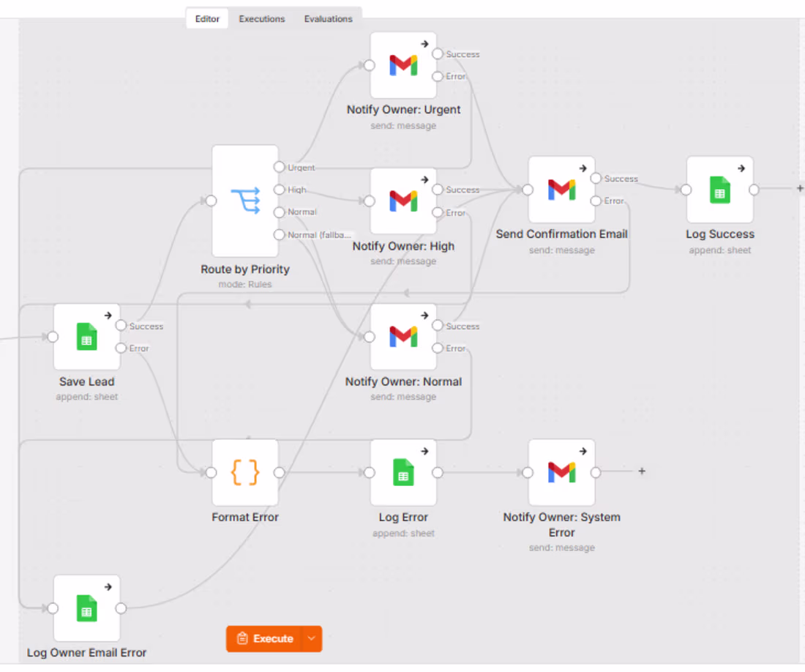Select the Log Success Google Sheets node
The height and width of the screenshot is (672, 805).
[720, 190]
